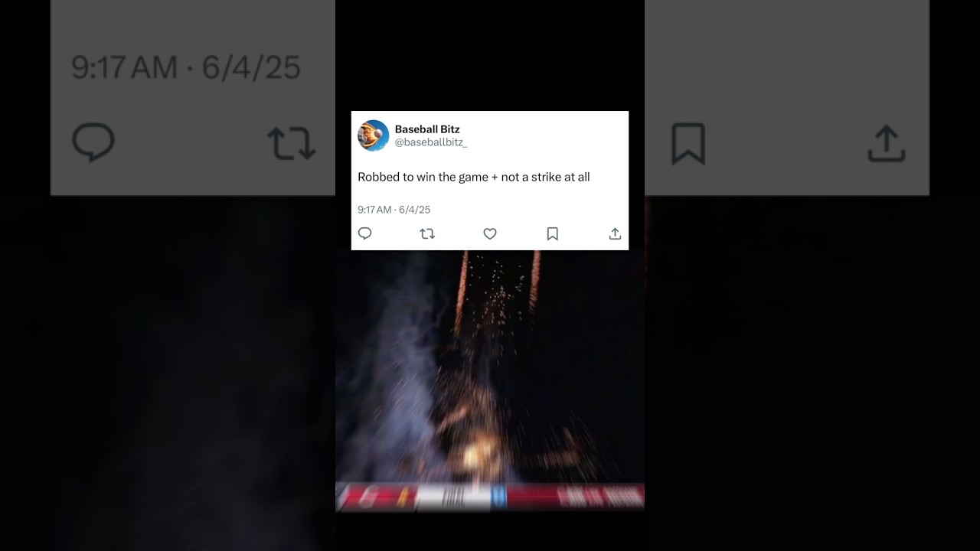The height and width of the screenshot is (551, 980).
Task: Click the red firework streaks above the sparks
Action: [x=498, y=283]
